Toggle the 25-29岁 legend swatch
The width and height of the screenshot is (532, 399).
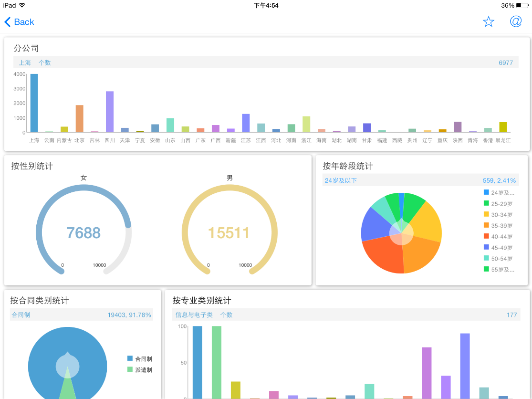[x=486, y=203]
